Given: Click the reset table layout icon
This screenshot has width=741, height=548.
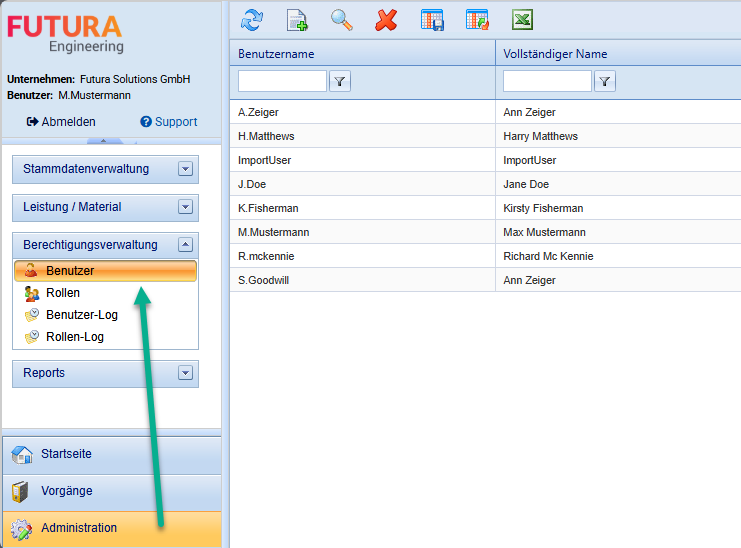Looking at the screenshot, I should tap(477, 19).
